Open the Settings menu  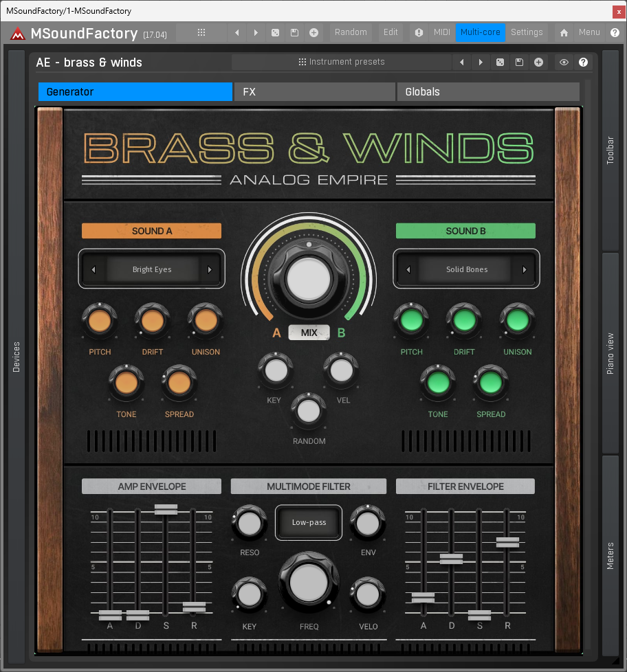pyautogui.click(x=527, y=32)
